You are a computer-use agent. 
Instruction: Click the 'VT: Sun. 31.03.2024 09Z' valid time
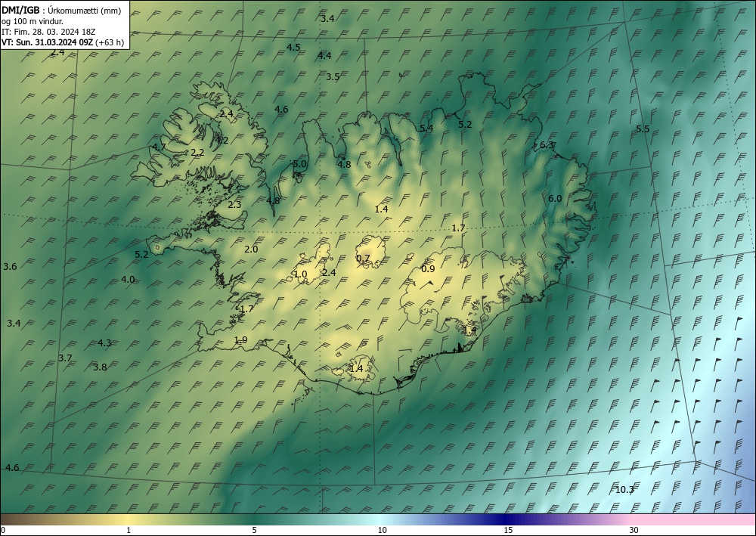[x=47, y=42]
